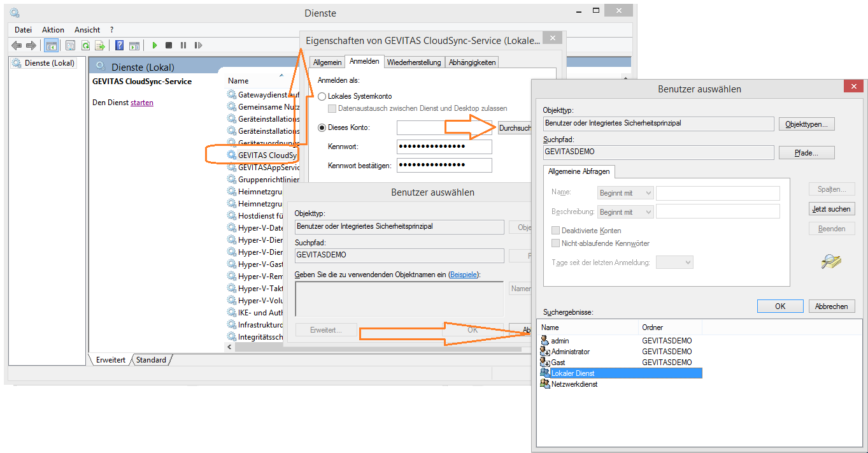Sort services by the Name column header
The height and width of the screenshot is (453, 868).
238,81
